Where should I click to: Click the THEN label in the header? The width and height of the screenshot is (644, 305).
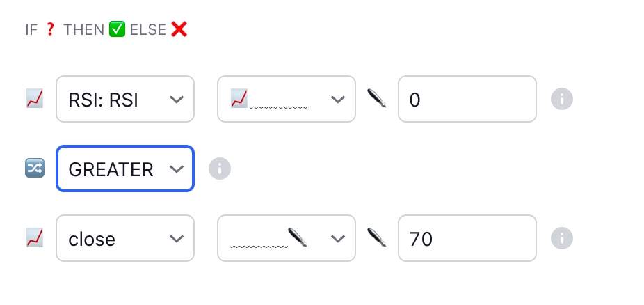tap(83, 30)
